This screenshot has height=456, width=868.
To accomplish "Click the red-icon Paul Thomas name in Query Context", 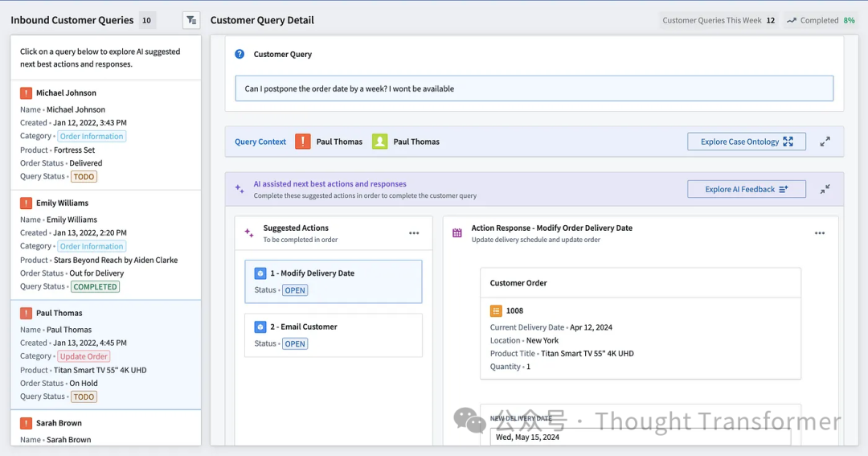I will (x=339, y=142).
